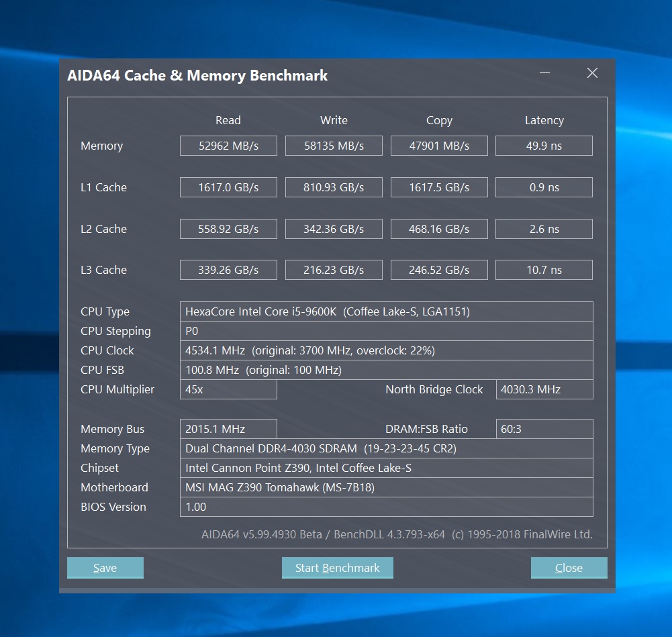Viewport: 672px width, 637px height.
Task: Click Chipset field Intel Cannon Point Z390
Action: click(x=387, y=468)
